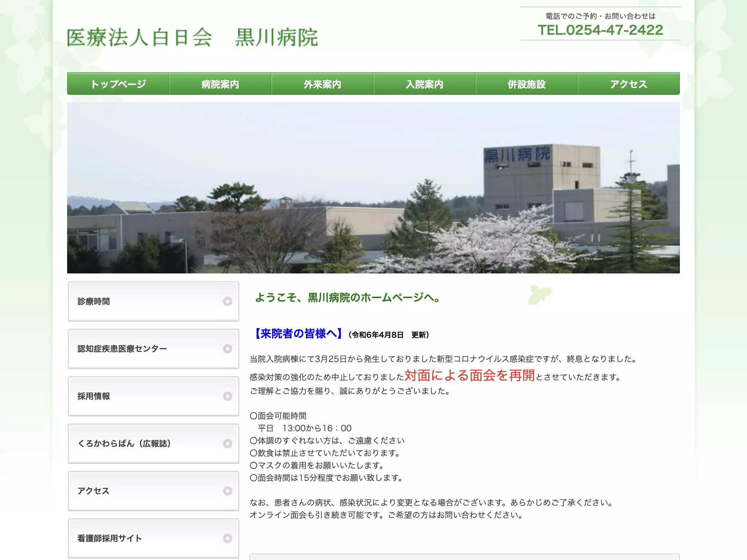Open the アクセス sidebar button

coord(154,491)
